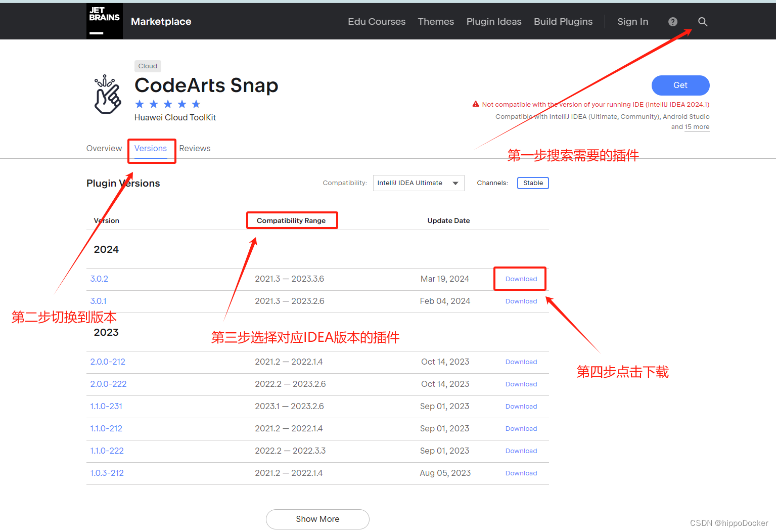This screenshot has height=532, width=776.
Task: Switch to the Versions tab
Action: coord(151,148)
